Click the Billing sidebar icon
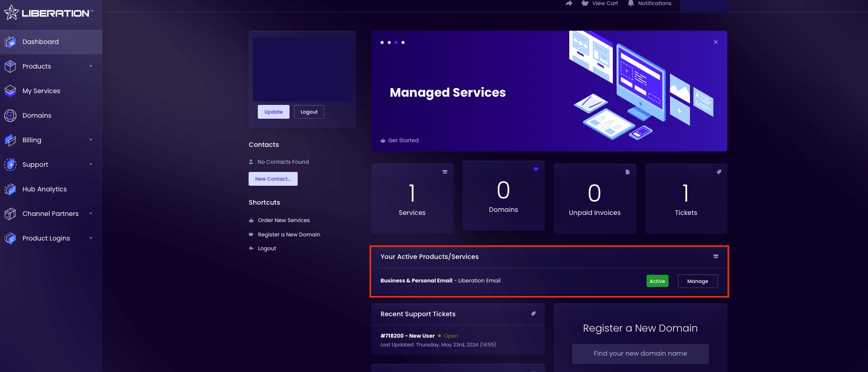 (10, 140)
